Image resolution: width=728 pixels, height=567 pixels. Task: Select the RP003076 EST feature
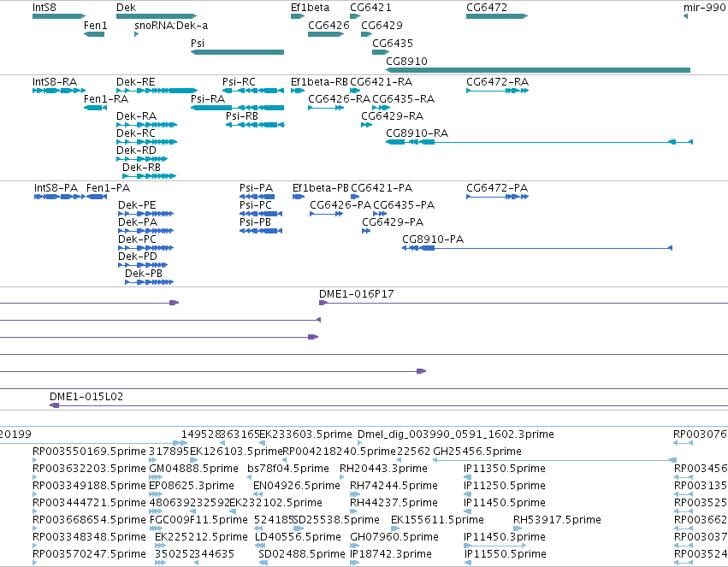coord(683,443)
